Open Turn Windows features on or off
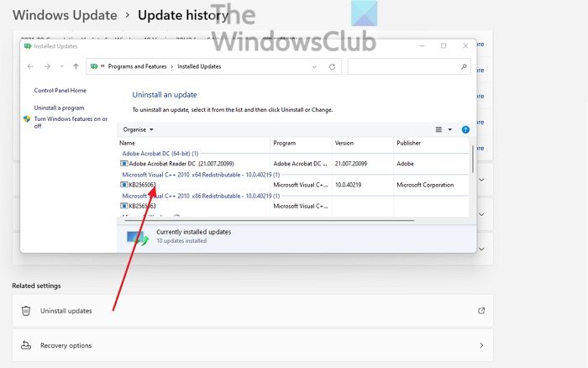Screen dimensions: 588x368 coord(71,123)
